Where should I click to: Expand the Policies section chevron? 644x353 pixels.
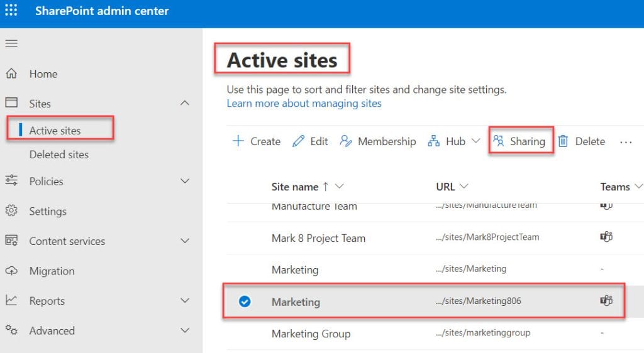click(185, 181)
